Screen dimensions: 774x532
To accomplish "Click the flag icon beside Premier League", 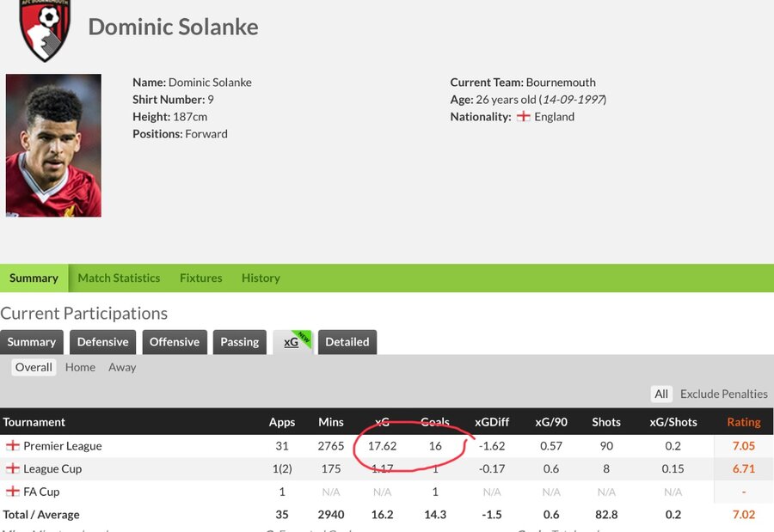I will (x=12, y=446).
